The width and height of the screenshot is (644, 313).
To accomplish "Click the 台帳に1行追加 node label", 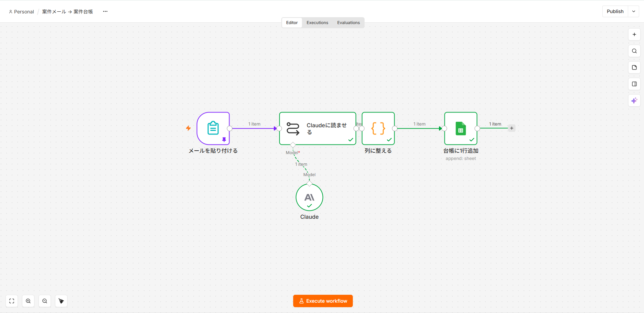I will pyautogui.click(x=461, y=151).
